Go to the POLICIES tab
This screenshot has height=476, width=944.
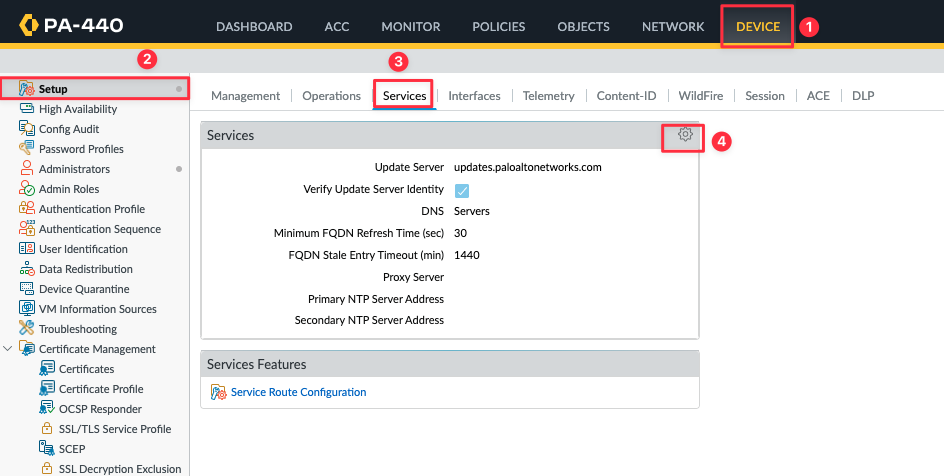(498, 26)
